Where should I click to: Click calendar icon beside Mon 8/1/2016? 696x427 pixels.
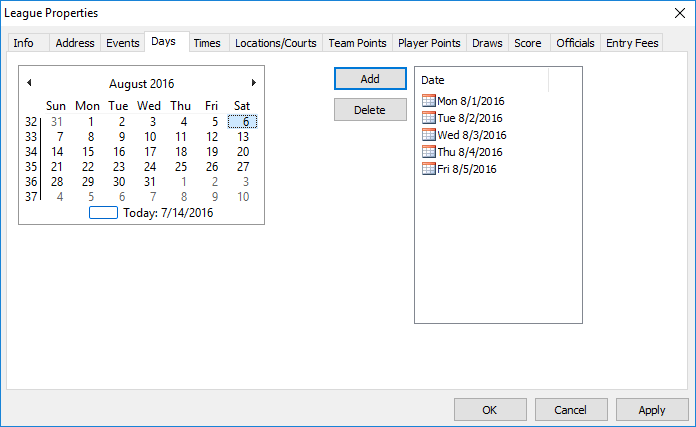429,101
